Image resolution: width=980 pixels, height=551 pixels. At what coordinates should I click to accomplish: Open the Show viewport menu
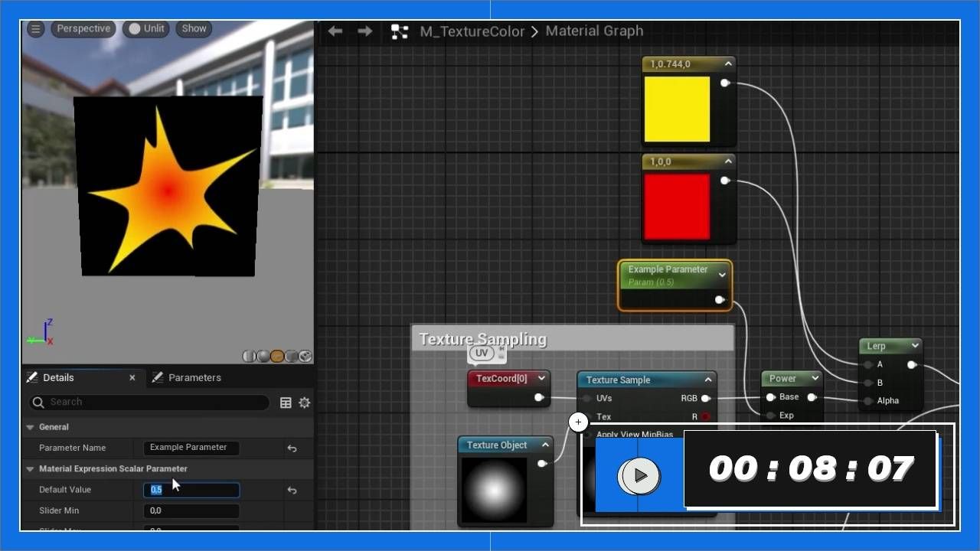click(x=194, y=29)
